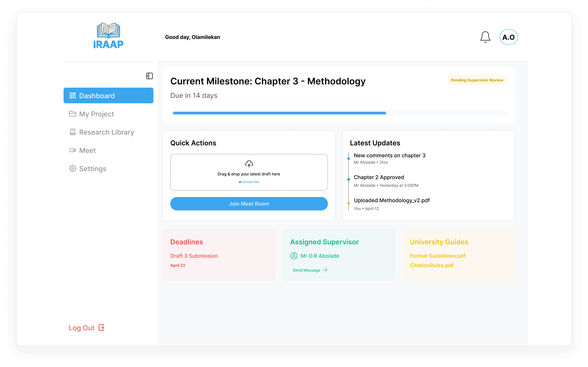Click the My Project folder icon

73,114
